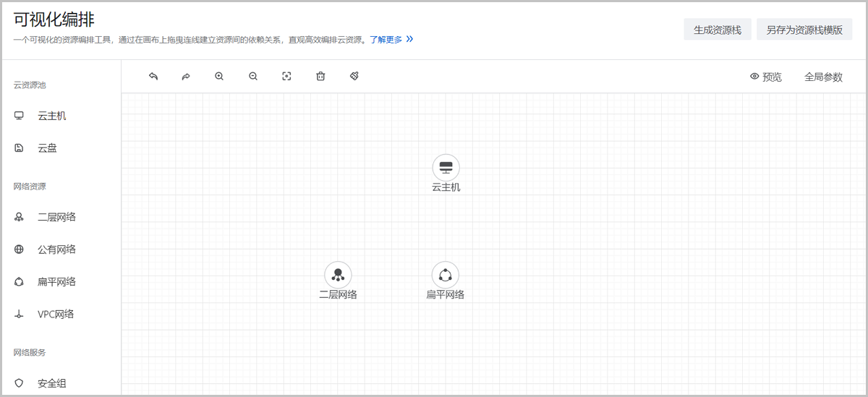Click the 生成资源栈 button

[718, 30]
